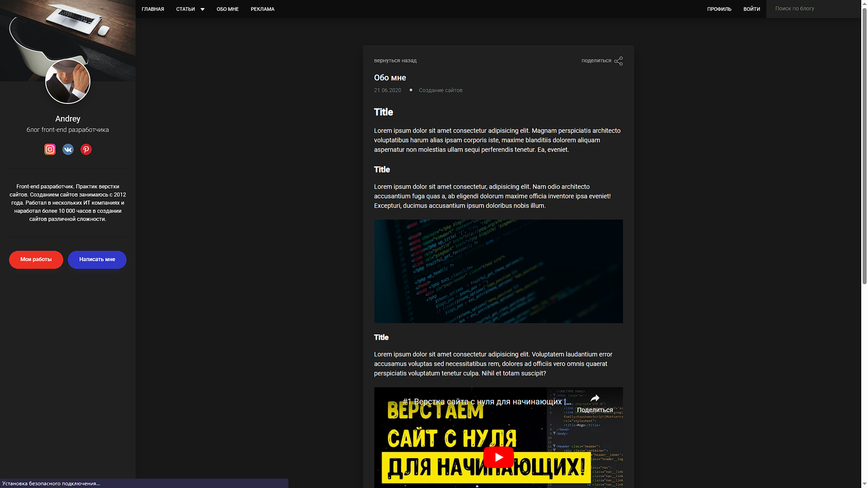868x488 pixels.
Task: Open the Instagram profile icon
Action: click(50, 150)
